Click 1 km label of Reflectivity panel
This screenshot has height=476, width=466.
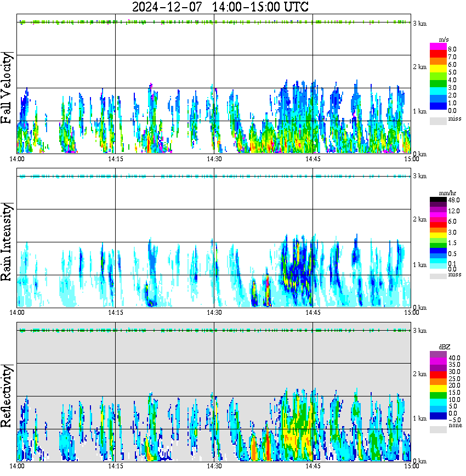[x=419, y=418]
